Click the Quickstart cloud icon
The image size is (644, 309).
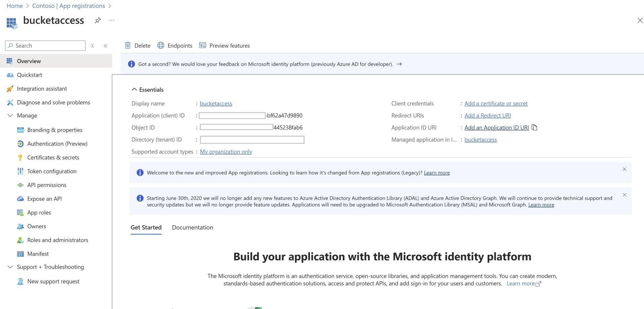point(10,75)
